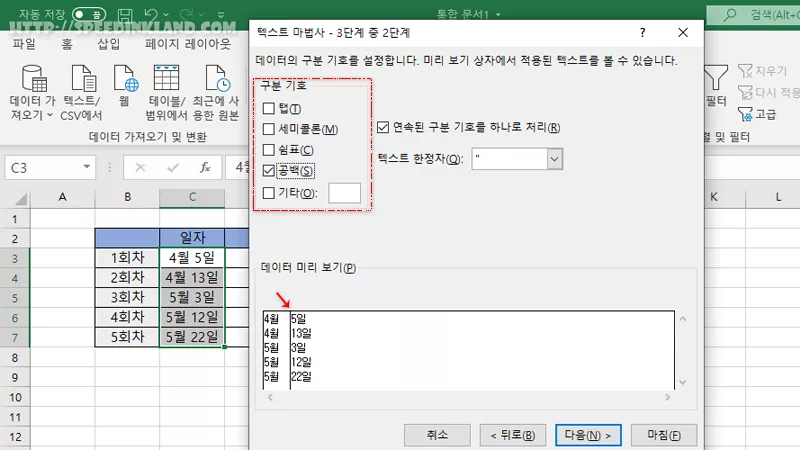This screenshot has width=800, height=450.
Task: Click the formula bar confirm checkmark icon
Action: tap(173, 168)
